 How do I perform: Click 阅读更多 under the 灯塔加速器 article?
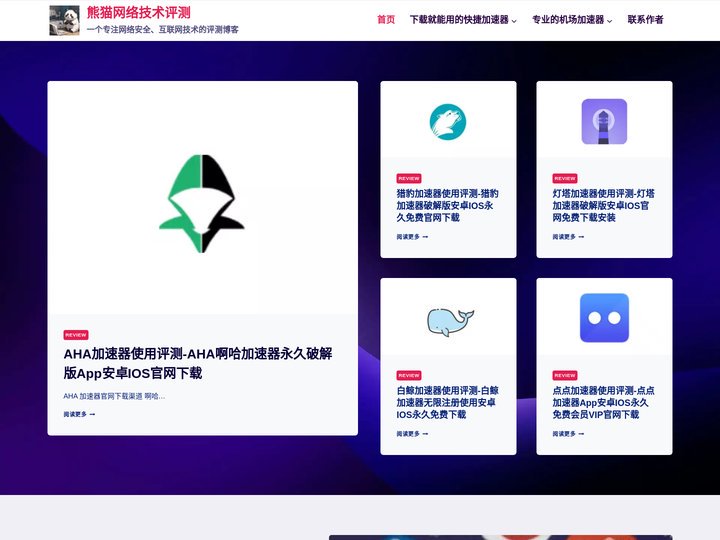(568, 237)
